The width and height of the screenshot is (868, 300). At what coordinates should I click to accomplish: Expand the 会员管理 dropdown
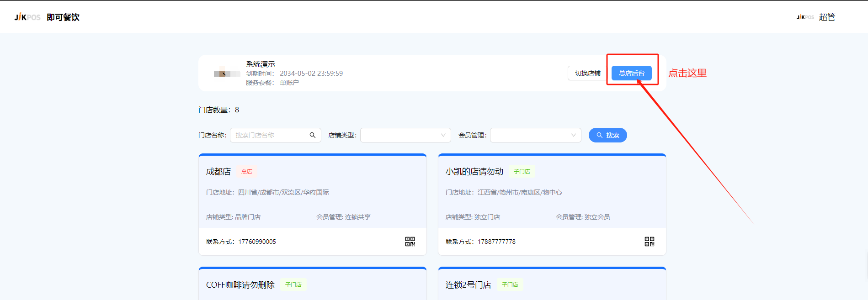pyautogui.click(x=535, y=135)
